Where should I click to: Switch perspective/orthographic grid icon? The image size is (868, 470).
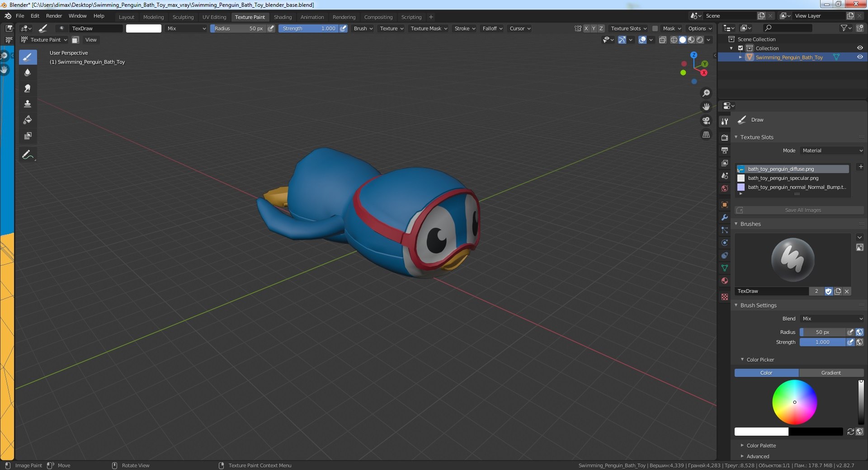pos(706,135)
